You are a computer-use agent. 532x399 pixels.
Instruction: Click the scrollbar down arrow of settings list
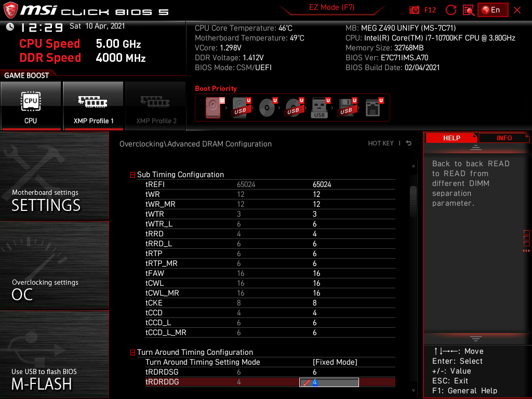pyautogui.click(x=413, y=391)
